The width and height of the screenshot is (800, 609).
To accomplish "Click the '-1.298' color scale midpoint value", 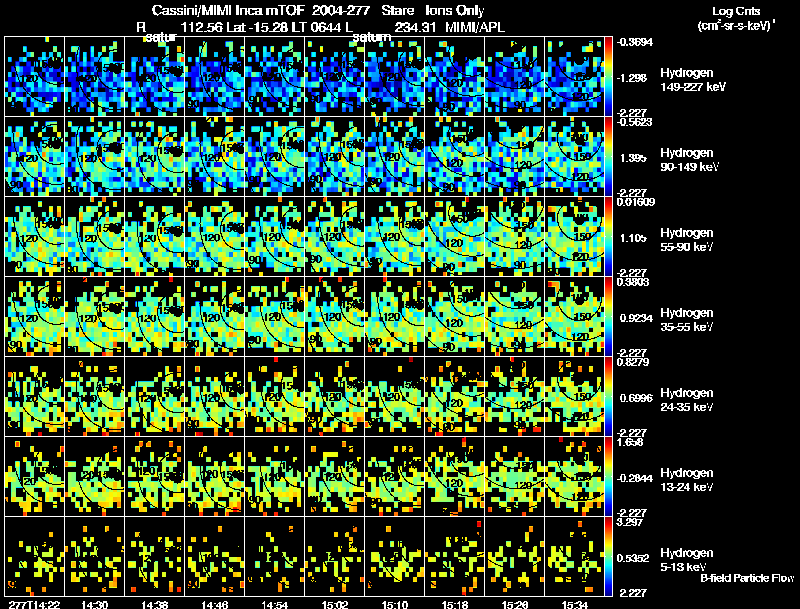I will point(632,78).
